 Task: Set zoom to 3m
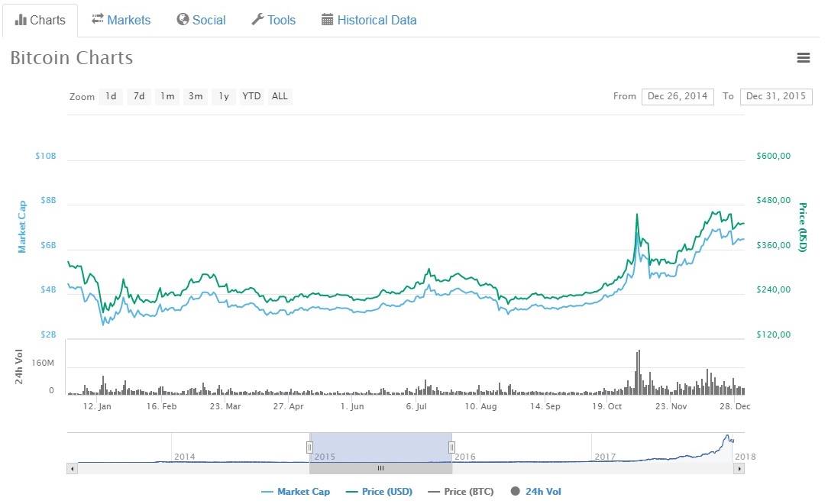pos(196,96)
